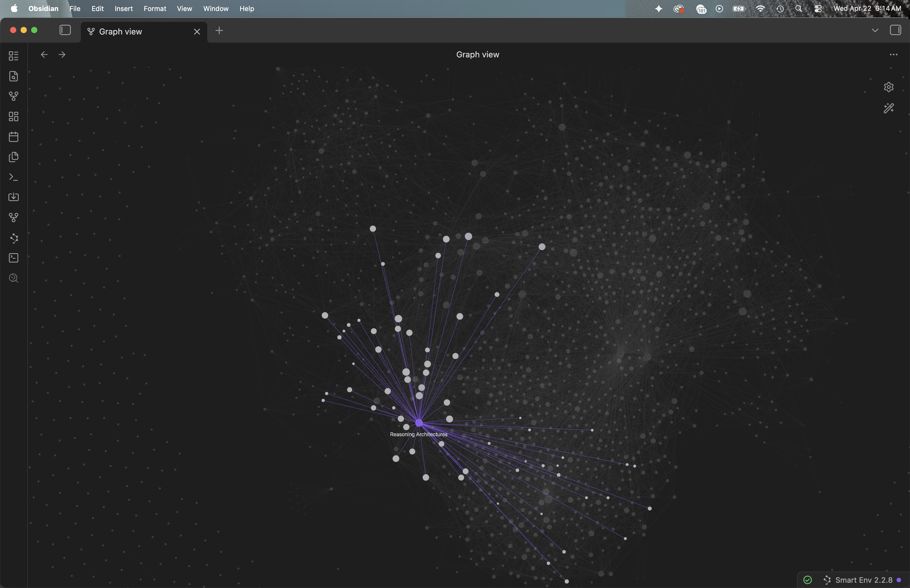Open today's daily note calendar icon
This screenshot has width=910, height=588.
[x=14, y=137]
